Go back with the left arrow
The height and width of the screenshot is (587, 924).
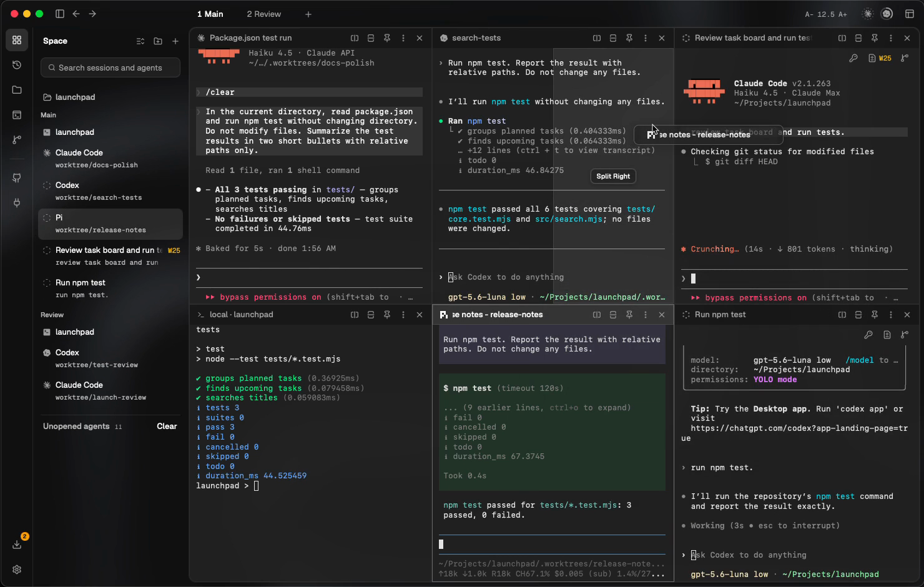(x=76, y=14)
